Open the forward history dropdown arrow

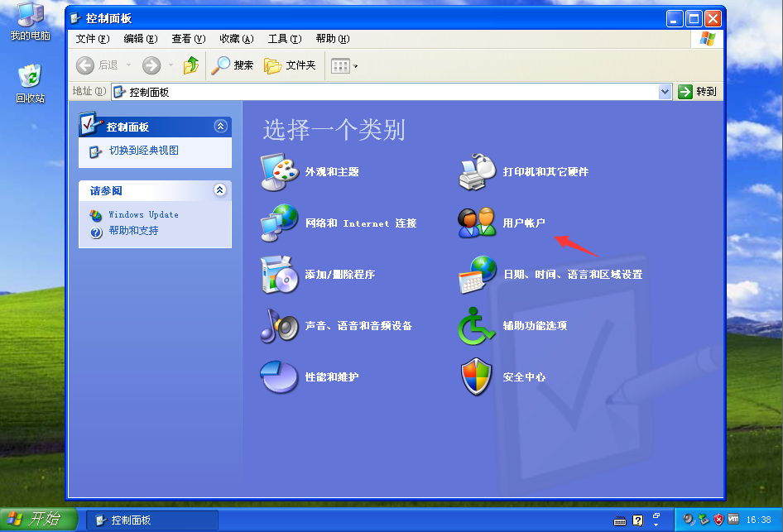[171, 65]
